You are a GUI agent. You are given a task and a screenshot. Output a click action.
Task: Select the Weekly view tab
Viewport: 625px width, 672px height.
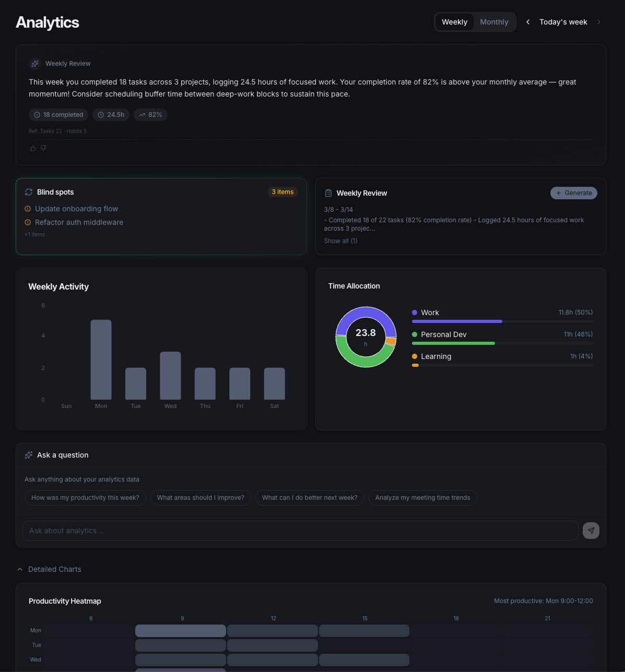point(454,22)
